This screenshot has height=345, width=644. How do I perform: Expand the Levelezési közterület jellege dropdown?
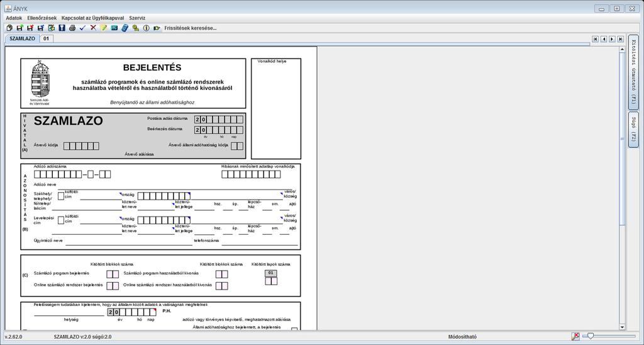(173, 229)
